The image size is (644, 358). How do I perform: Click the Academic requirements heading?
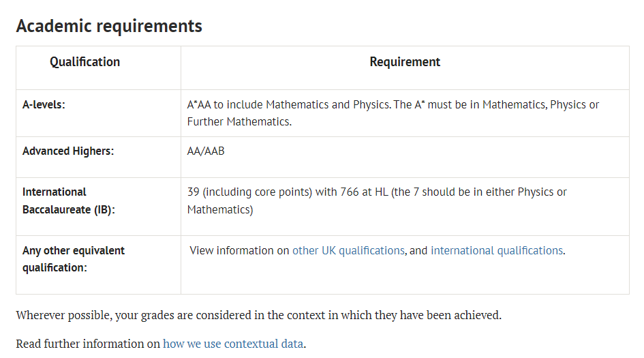pos(109,26)
